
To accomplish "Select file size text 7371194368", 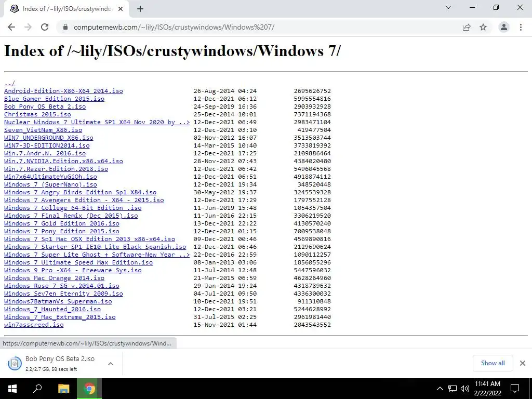I will point(312,114).
